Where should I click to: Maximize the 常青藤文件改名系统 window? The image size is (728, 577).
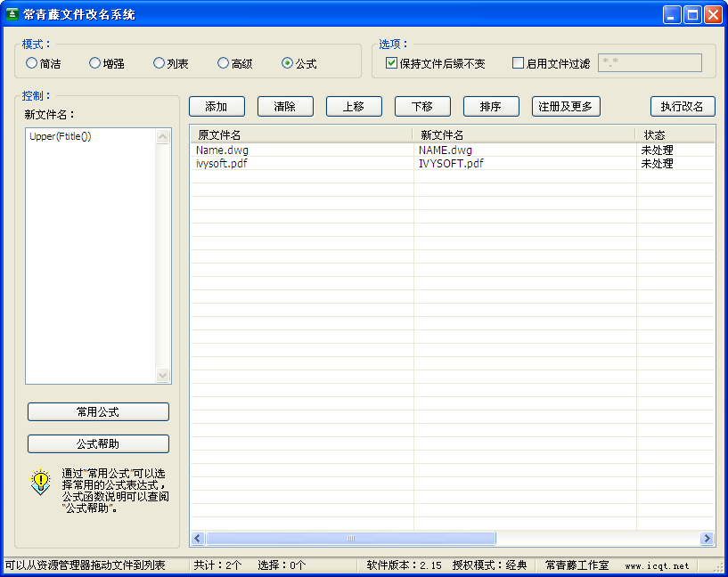[692, 15]
